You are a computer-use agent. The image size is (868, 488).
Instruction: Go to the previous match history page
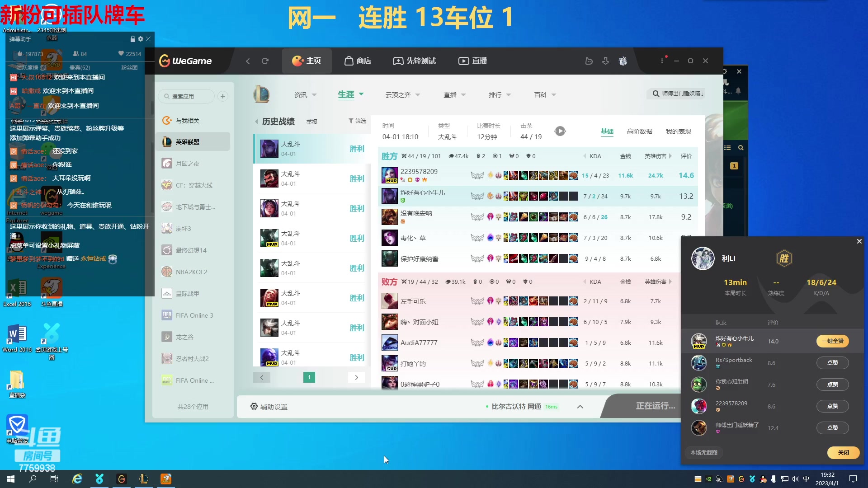(x=261, y=377)
